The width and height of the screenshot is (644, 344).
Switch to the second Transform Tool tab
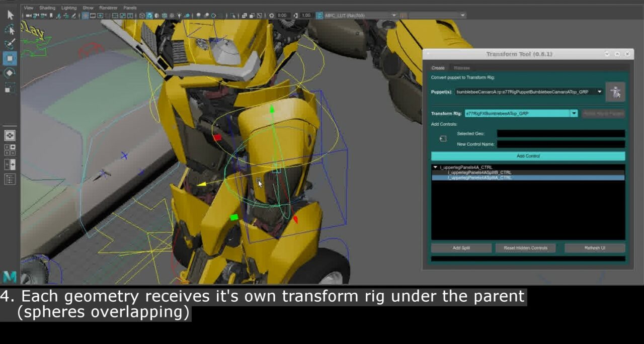coord(462,68)
